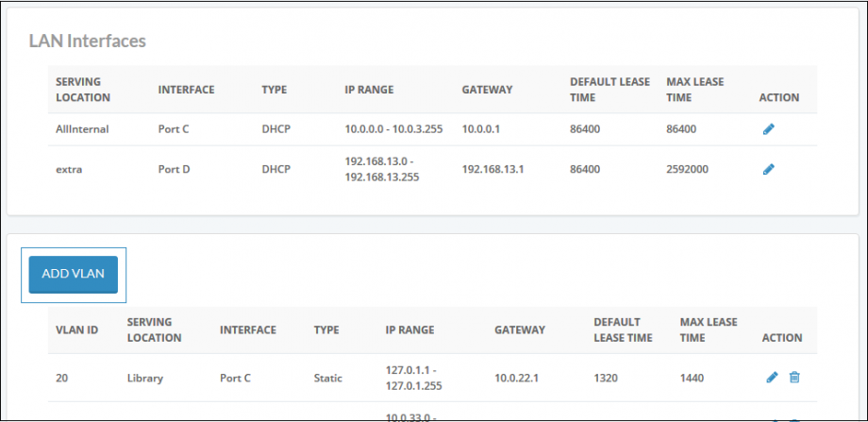This screenshot has width=868, height=422.
Task: Edit the extra Port D interface
Action: tap(768, 170)
